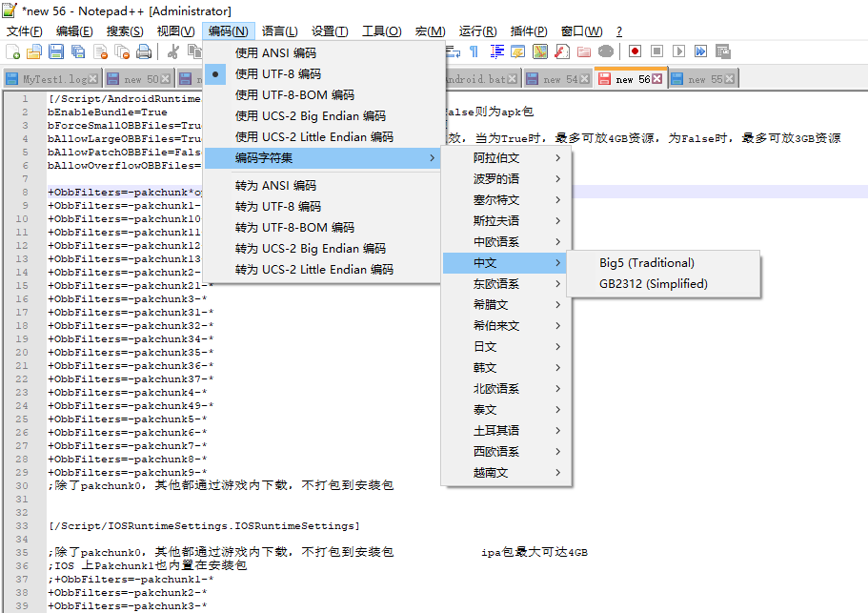Choose GB2312 (Simplified) encoding
This screenshot has width=868, height=613.
tap(663, 284)
